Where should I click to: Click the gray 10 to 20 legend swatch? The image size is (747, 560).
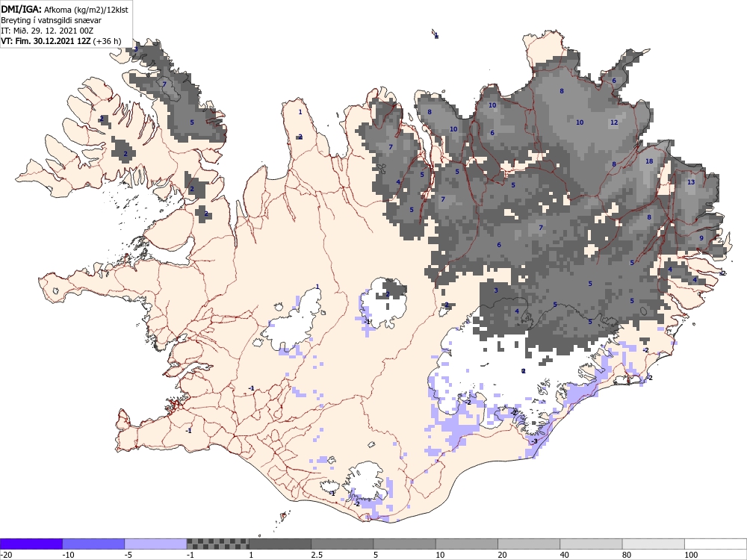pyautogui.click(x=466, y=544)
